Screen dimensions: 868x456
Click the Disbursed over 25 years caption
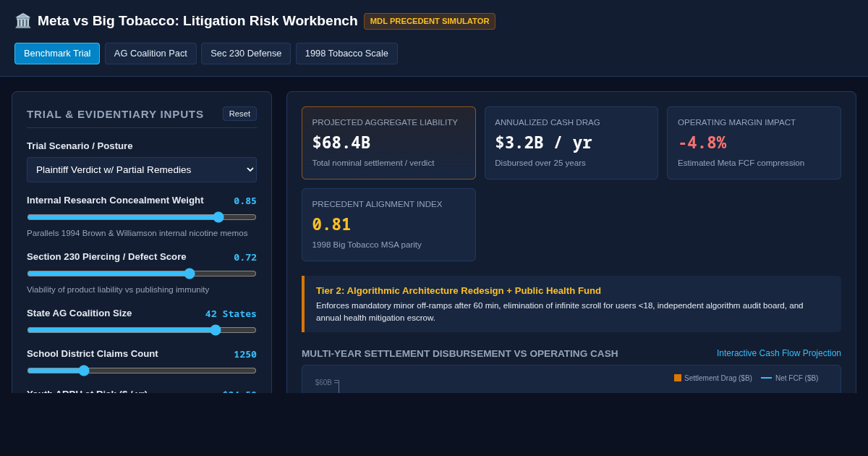coord(540,163)
